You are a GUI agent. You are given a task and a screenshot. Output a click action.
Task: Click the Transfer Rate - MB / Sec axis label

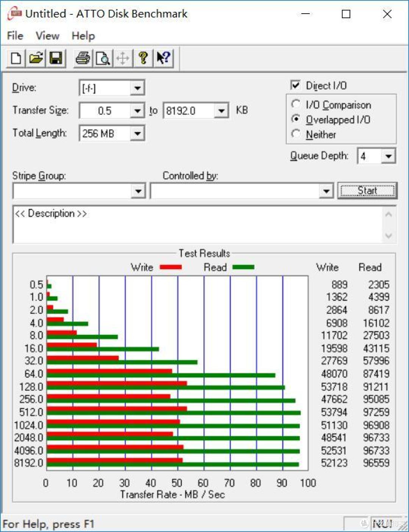[x=173, y=495]
